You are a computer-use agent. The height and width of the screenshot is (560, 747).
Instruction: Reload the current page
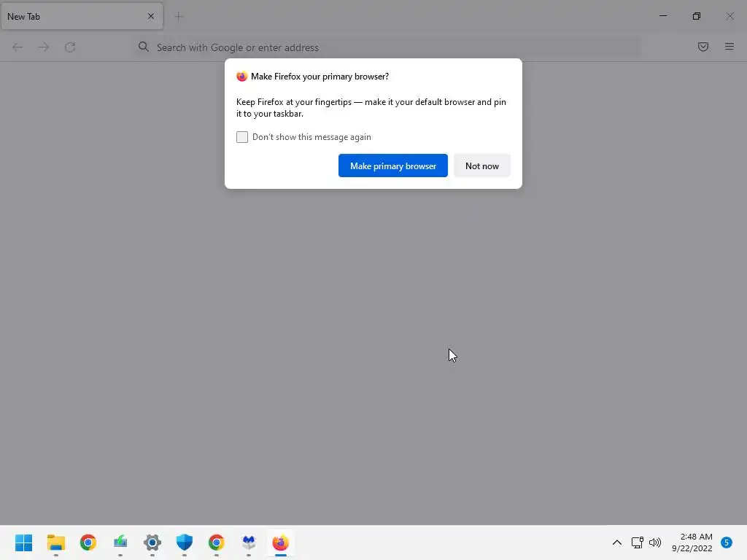(x=70, y=47)
